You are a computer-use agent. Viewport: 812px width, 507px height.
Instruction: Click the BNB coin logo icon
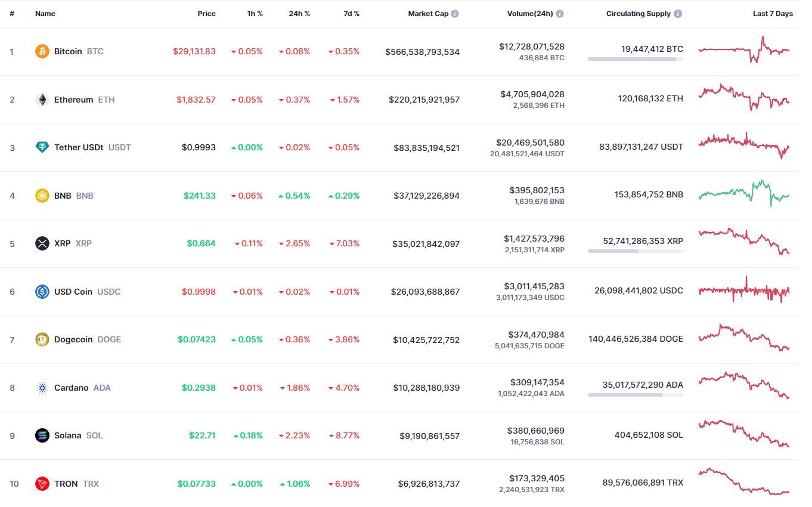(x=42, y=196)
